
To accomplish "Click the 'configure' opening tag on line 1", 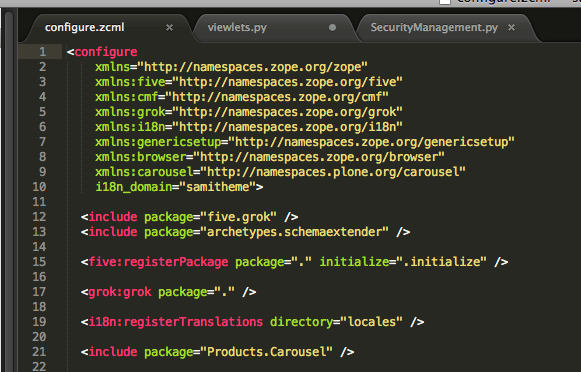I will click(106, 52).
